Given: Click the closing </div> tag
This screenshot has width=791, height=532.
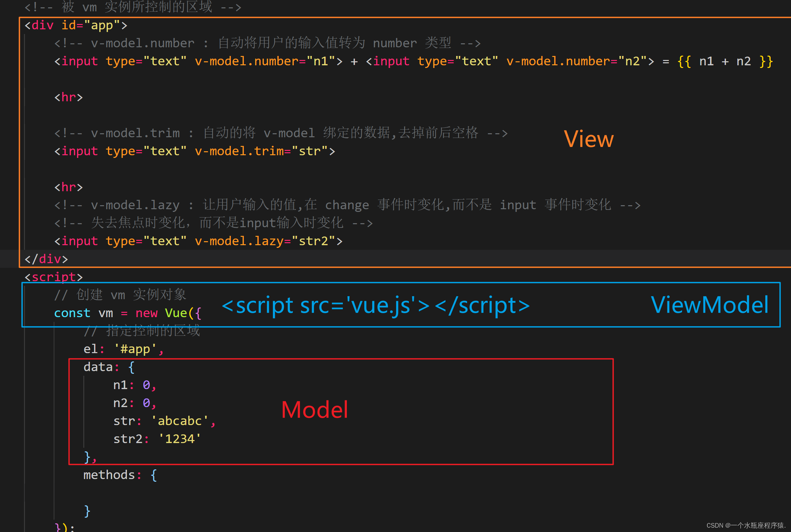Looking at the screenshot, I should (46, 259).
